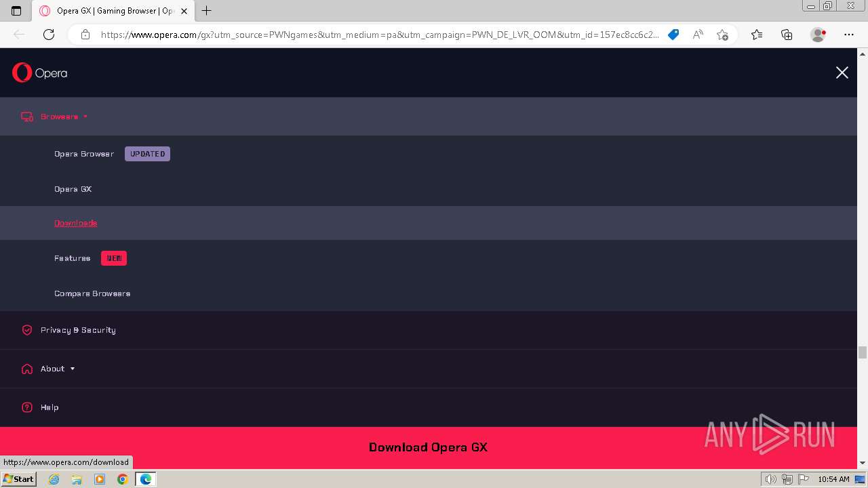Image resolution: width=868 pixels, height=488 pixels.
Task: Click the Browsers monitor icon
Action: (27, 117)
